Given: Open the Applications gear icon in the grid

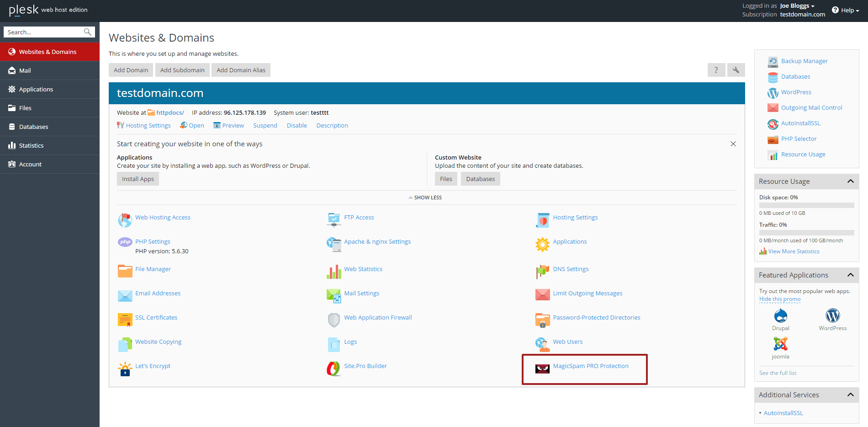Looking at the screenshot, I should point(543,245).
